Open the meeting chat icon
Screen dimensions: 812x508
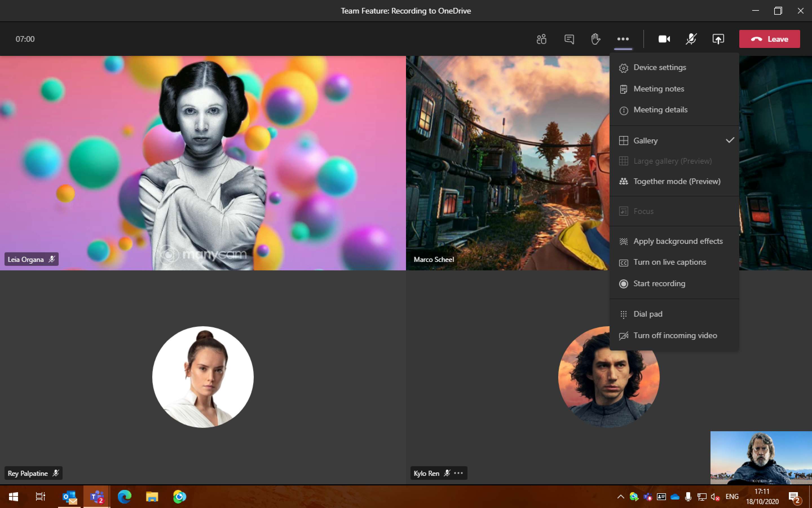[569, 39]
